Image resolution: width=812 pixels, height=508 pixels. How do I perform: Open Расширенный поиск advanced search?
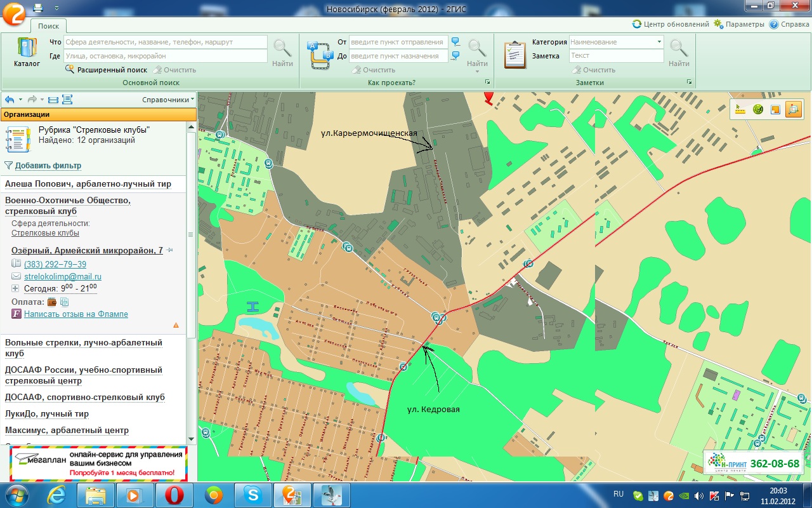point(112,70)
